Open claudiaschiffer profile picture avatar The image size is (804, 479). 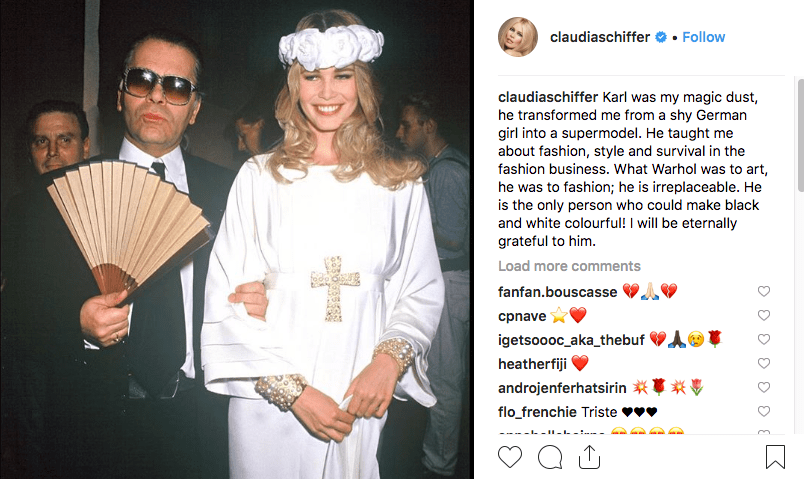pos(518,37)
